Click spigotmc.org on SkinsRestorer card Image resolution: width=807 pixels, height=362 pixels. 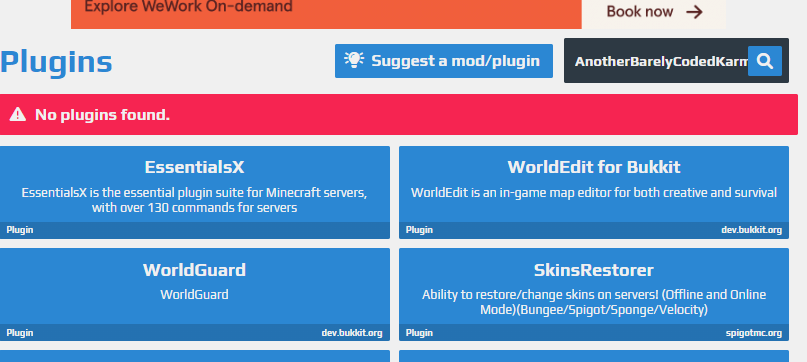[754, 333]
